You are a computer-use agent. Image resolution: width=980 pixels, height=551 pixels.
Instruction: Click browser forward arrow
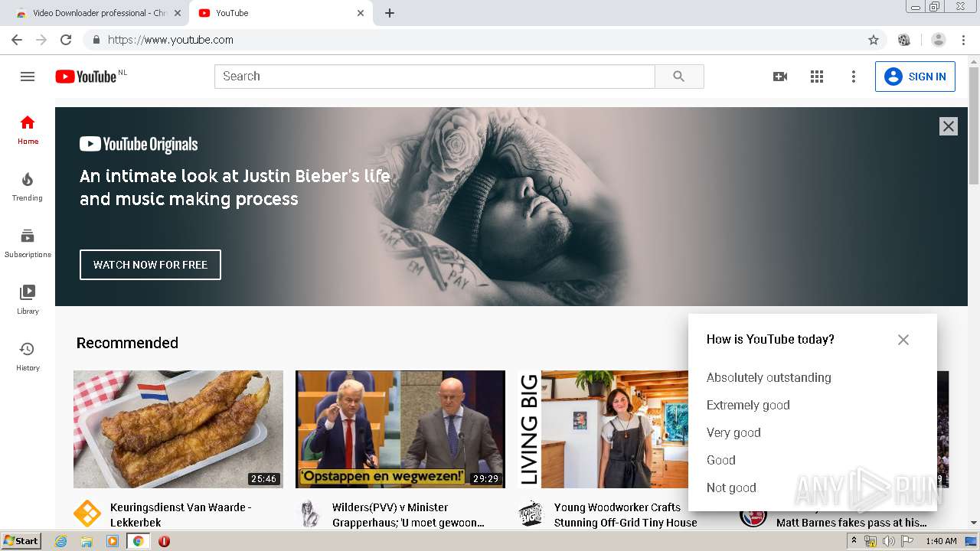point(41,40)
